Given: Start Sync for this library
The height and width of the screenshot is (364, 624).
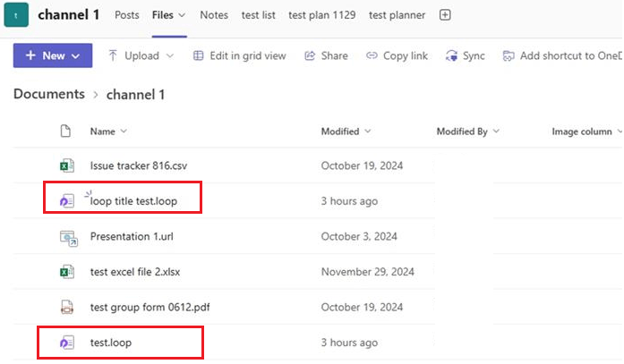Looking at the screenshot, I should pyautogui.click(x=466, y=55).
